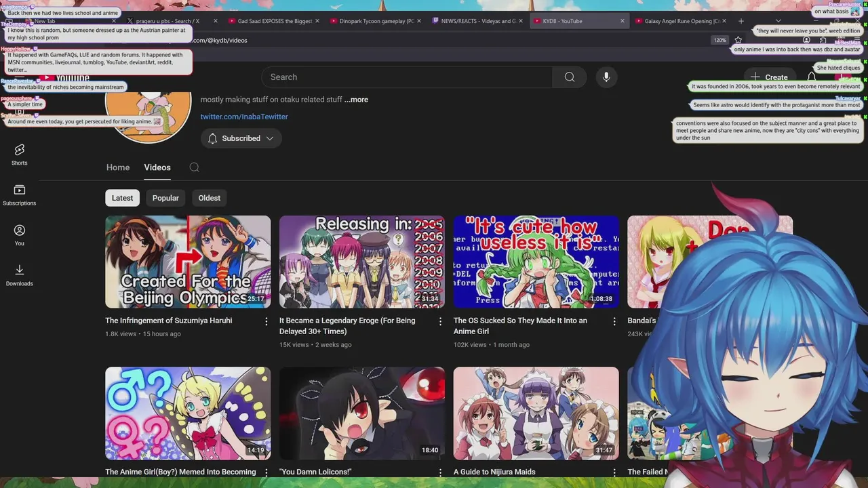Click inside the YouTube Search field
The image size is (868, 488).
pyautogui.click(x=407, y=77)
